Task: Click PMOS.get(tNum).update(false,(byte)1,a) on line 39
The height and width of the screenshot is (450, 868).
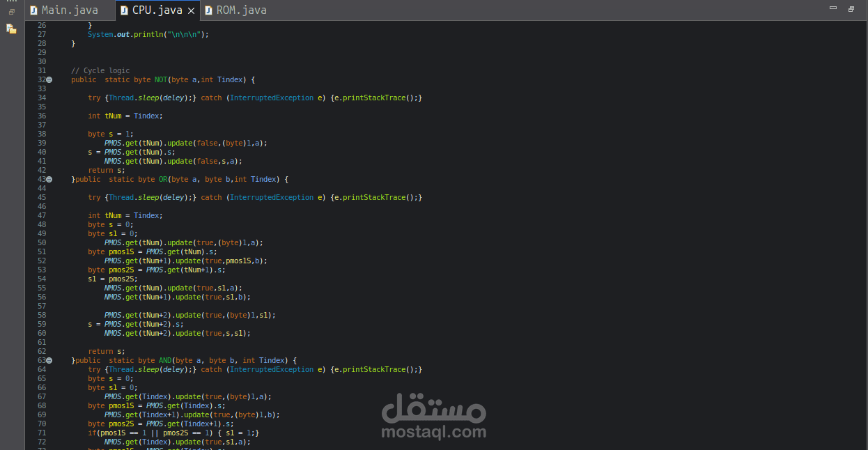Action: click(x=186, y=143)
